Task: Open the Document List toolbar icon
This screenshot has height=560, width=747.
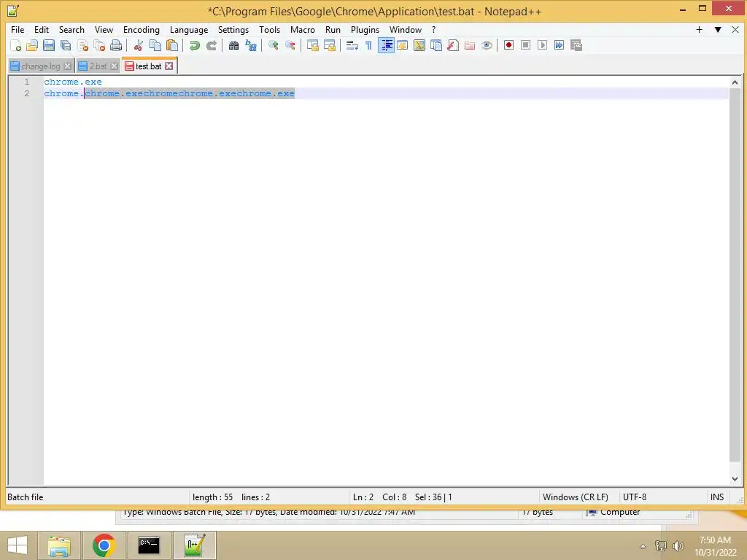Action: pos(436,45)
